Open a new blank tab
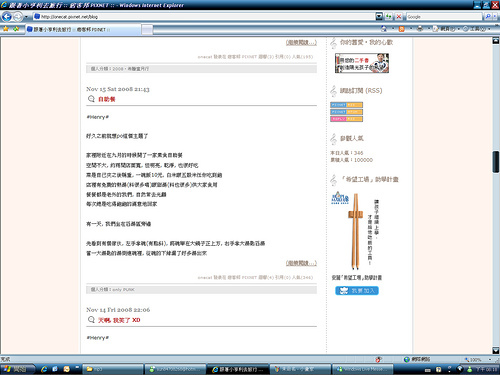500x375 pixels. [147, 30]
